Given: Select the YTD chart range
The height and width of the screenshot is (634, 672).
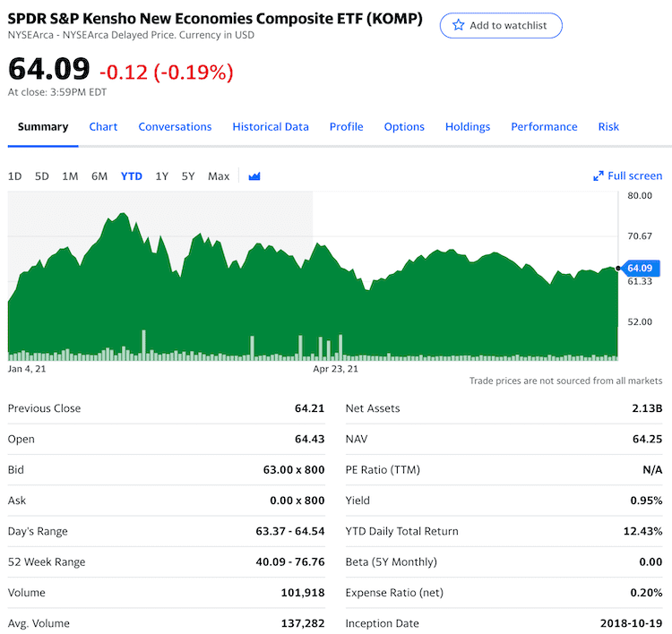Looking at the screenshot, I should tap(131, 176).
